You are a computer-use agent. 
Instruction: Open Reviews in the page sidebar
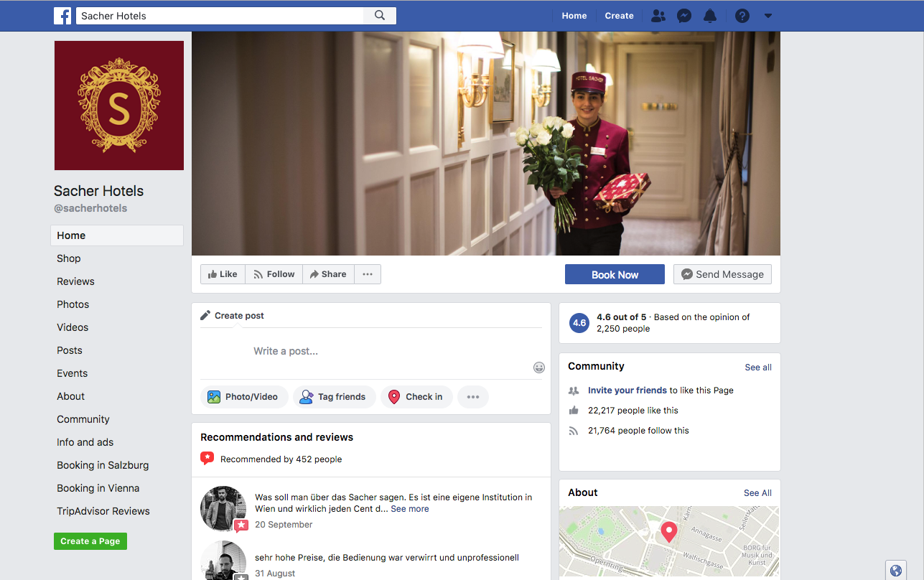tap(75, 281)
